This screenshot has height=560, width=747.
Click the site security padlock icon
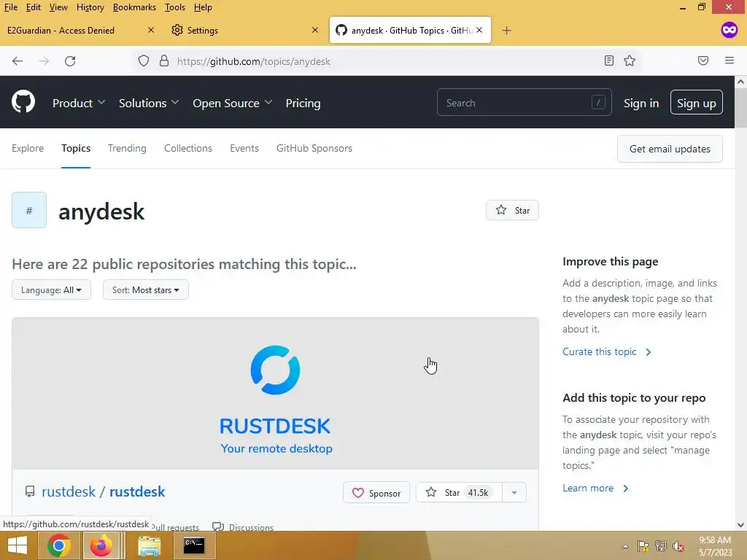coord(164,61)
